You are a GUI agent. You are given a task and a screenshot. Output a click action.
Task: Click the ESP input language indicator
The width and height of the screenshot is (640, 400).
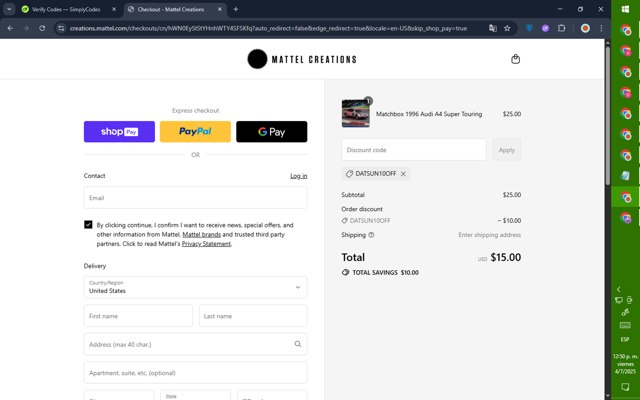tap(625, 340)
